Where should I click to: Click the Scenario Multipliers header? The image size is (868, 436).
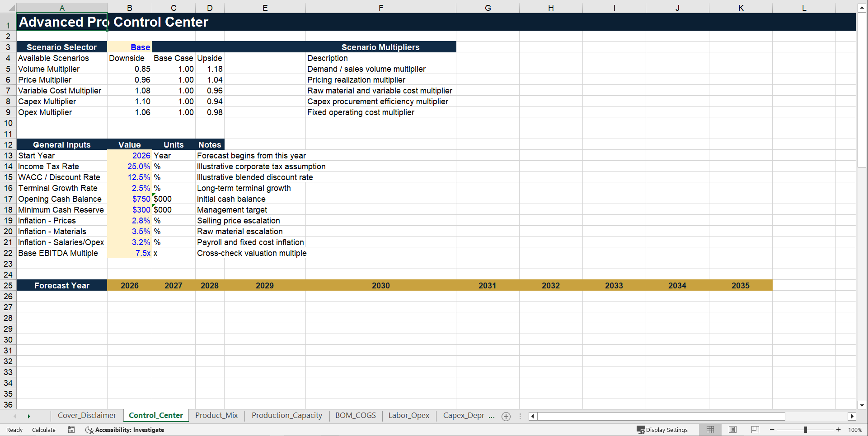380,47
